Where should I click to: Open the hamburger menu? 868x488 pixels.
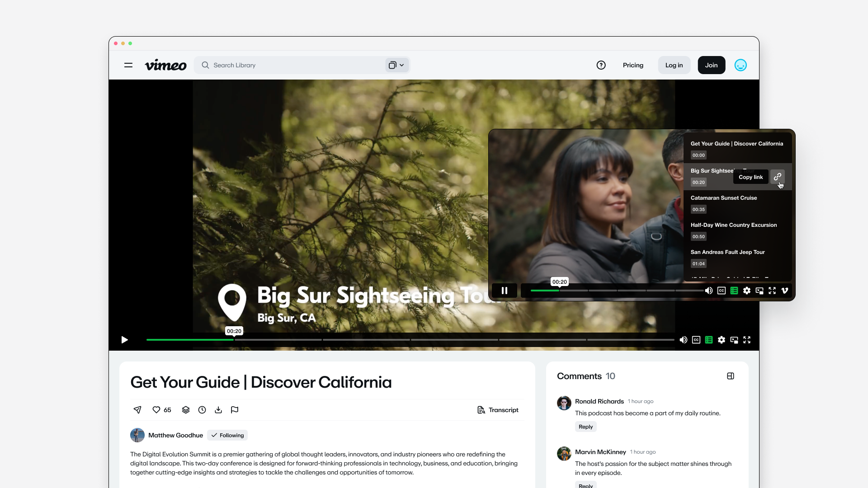coord(128,65)
